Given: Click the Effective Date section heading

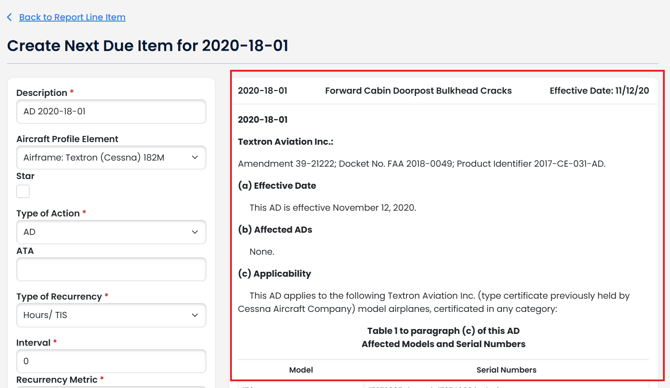Looking at the screenshot, I should (277, 185).
